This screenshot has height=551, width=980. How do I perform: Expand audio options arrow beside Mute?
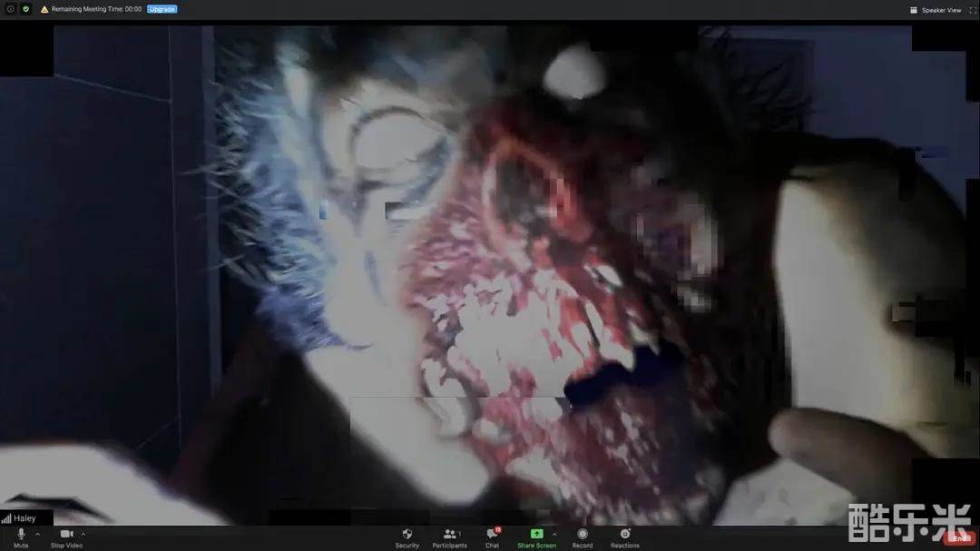(x=37, y=534)
